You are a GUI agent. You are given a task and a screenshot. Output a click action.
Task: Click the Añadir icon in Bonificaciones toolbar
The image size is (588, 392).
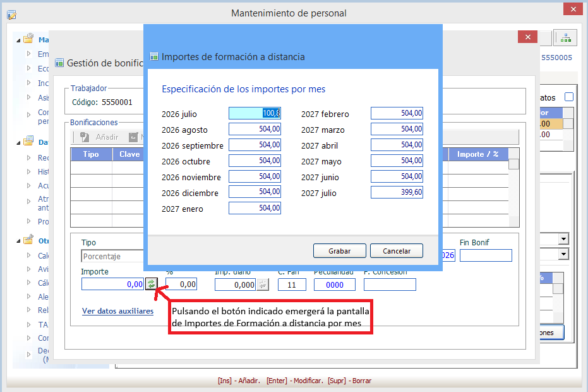[x=85, y=137]
